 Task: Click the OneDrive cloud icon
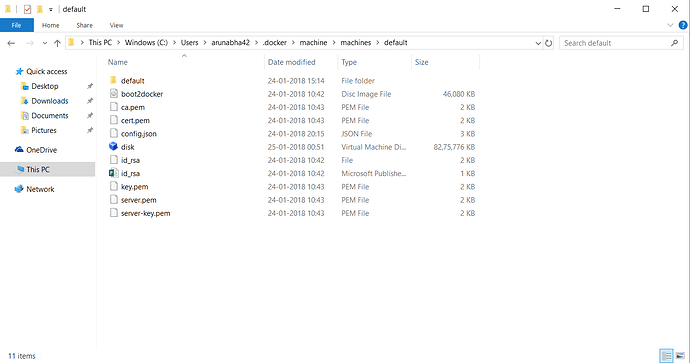19,150
